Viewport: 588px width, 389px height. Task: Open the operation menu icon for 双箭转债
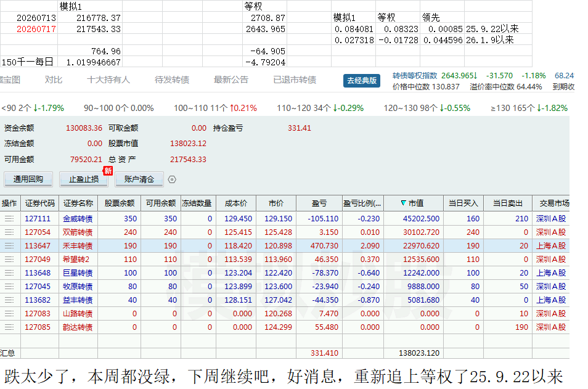point(9,232)
